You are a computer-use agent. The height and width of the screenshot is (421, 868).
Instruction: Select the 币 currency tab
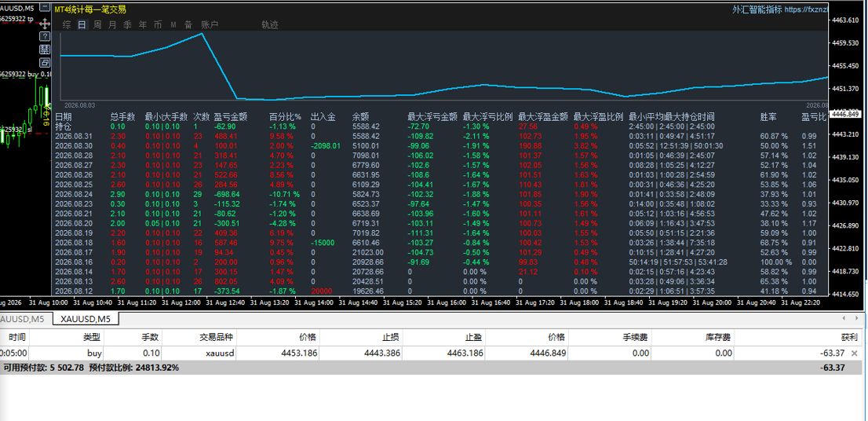tap(158, 24)
